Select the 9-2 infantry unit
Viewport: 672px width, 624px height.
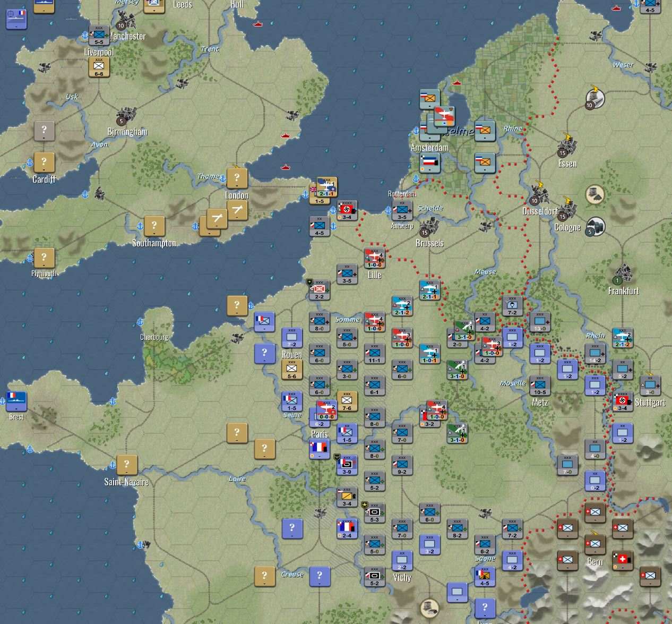(402, 465)
